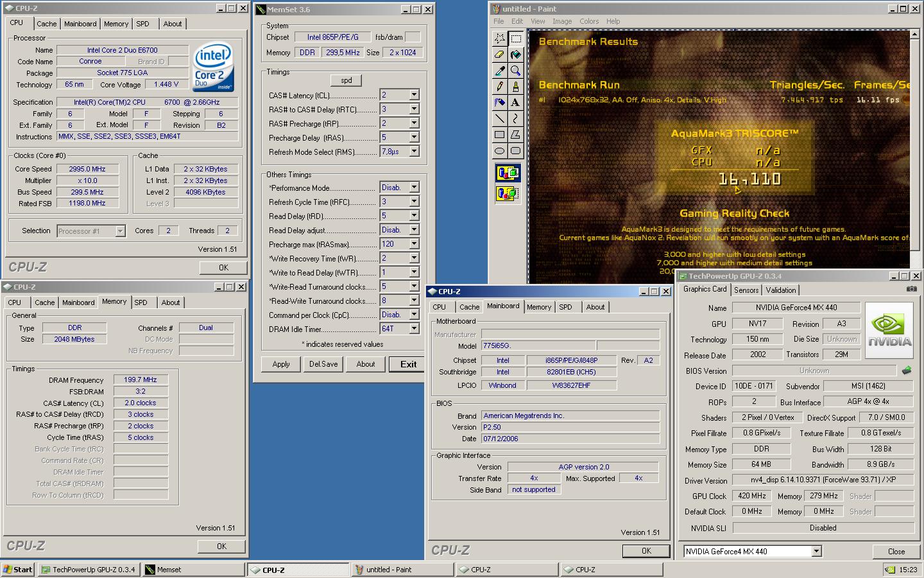Open the Image menu in Paint
The image size is (924, 578).
point(561,21)
